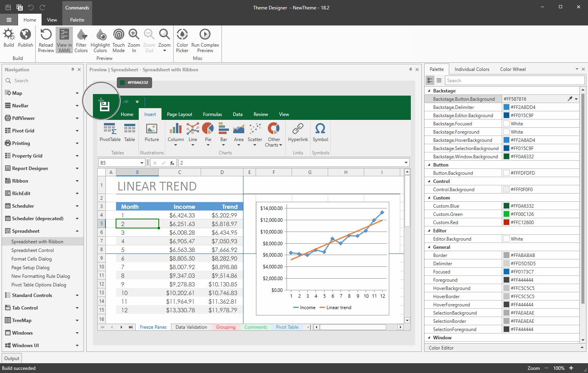Open the View ribbon tab
This screenshot has width=588, height=373.
tap(52, 19)
